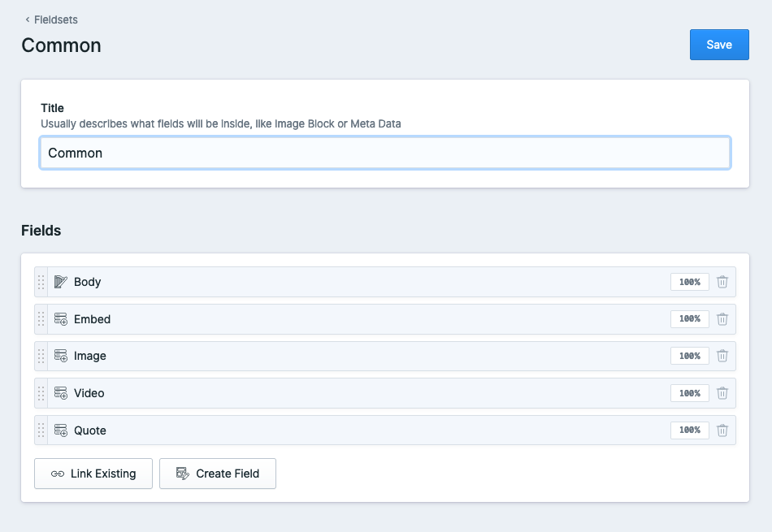Click the Embed field type icon
The width and height of the screenshot is (772, 532).
click(61, 319)
